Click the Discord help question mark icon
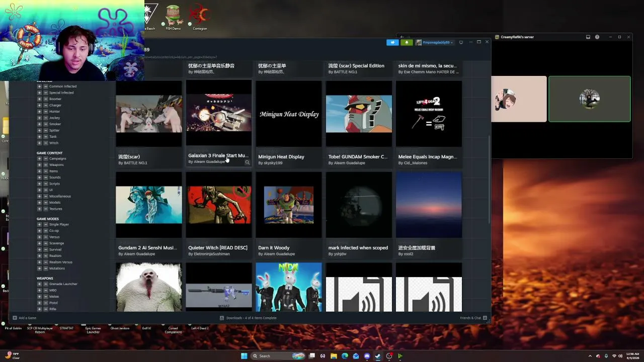The image size is (644, 362). click(x=597, y=37)
